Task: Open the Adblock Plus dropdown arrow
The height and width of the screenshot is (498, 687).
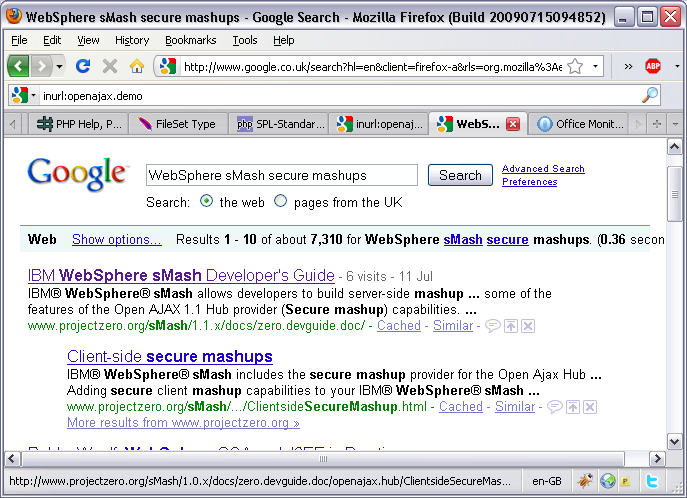Action: tap(677, 67)
